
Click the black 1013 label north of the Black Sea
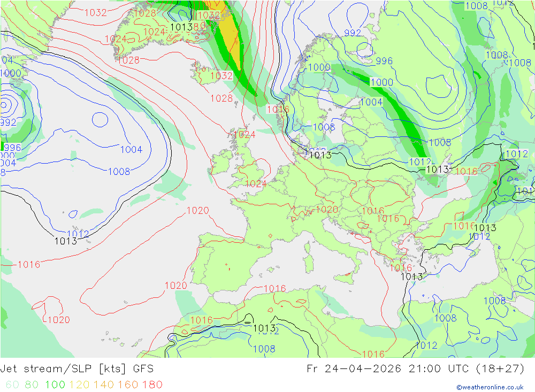(438, 169)
